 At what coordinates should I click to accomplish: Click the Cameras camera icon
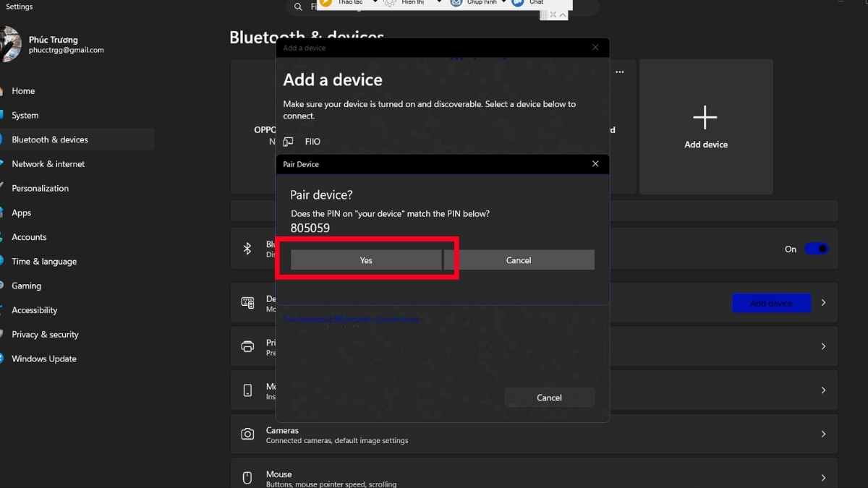[247, 435]
